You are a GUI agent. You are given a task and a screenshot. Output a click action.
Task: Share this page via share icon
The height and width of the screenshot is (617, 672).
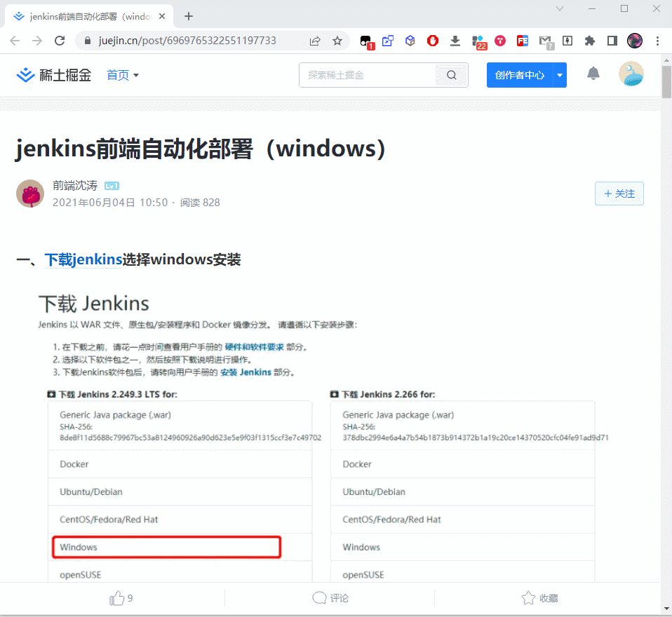[315, 41]
